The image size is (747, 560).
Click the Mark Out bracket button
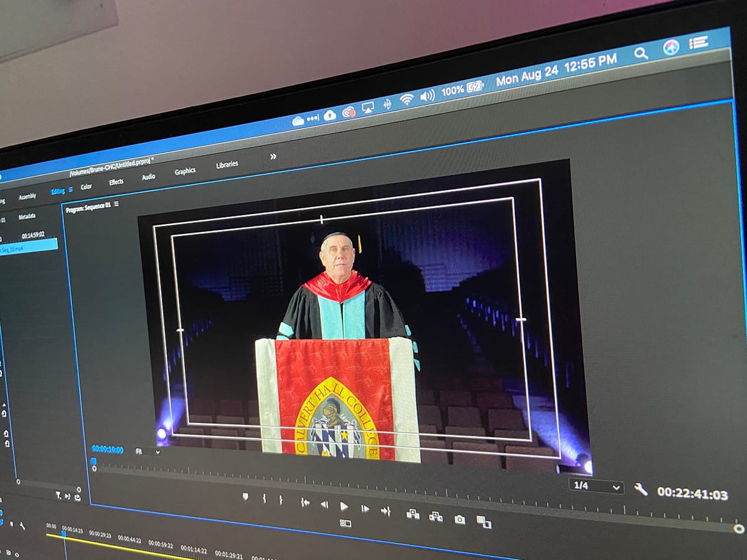pyautogui.click(x=281, y=500)
